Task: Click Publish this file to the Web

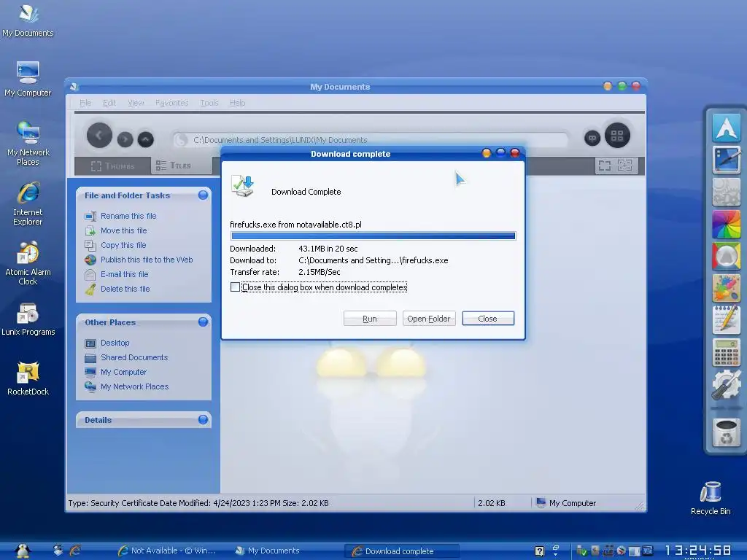Action: click(x=146, y=260)
